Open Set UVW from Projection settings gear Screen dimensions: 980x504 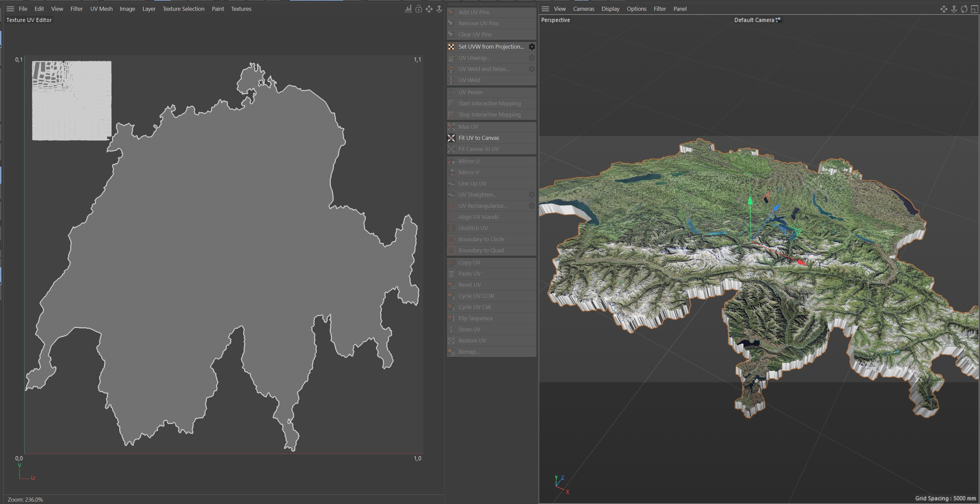(x=532, y=47)
